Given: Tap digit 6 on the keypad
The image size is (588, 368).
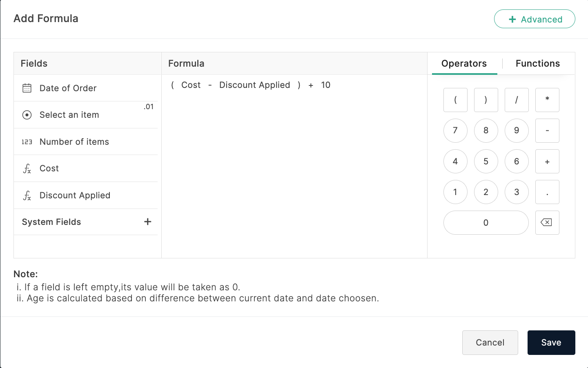Looking at the screenshot, I should pos(517,161).
